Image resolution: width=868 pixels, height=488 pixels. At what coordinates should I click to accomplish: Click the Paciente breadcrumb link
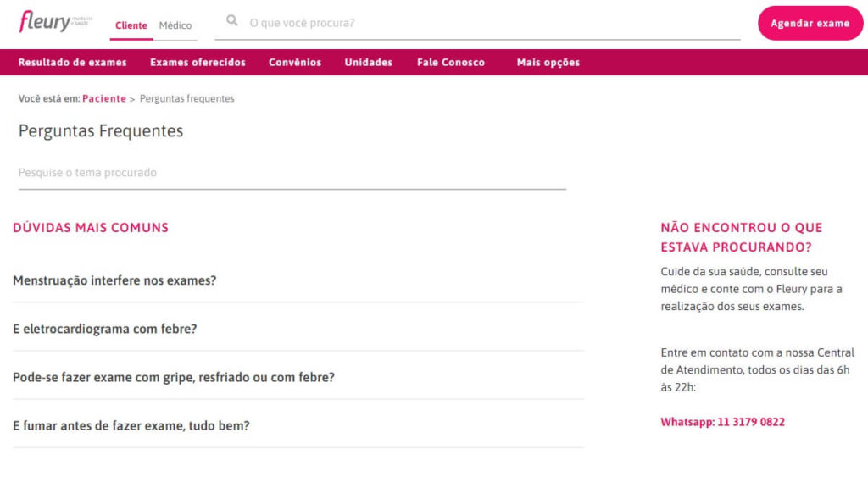(x=104, y=99)
